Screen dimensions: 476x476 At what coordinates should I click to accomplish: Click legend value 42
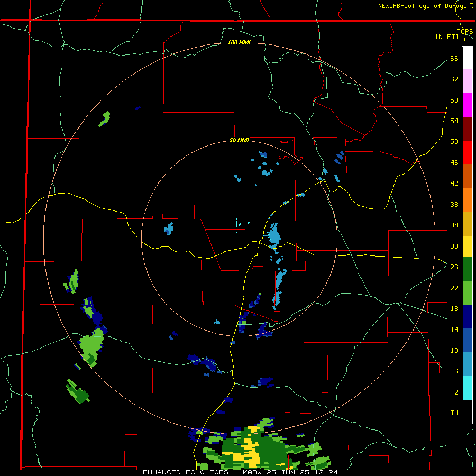454,184
